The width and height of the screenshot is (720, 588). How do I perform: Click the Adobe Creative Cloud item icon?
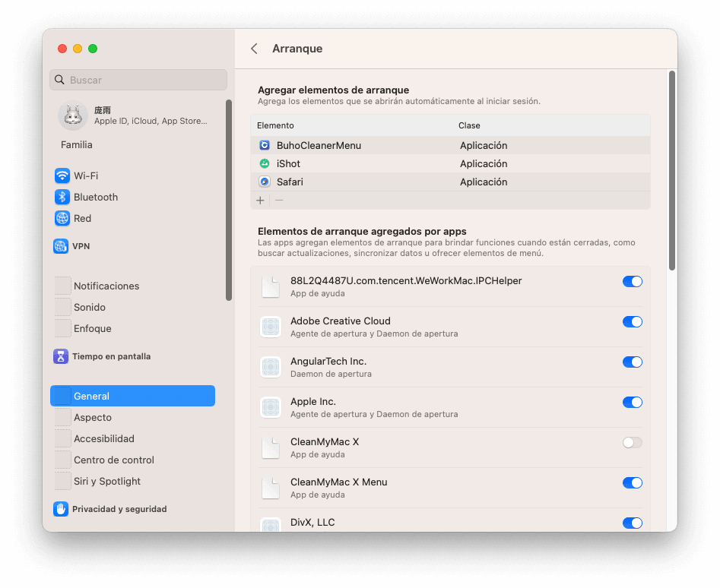click(x=271, y=327)
